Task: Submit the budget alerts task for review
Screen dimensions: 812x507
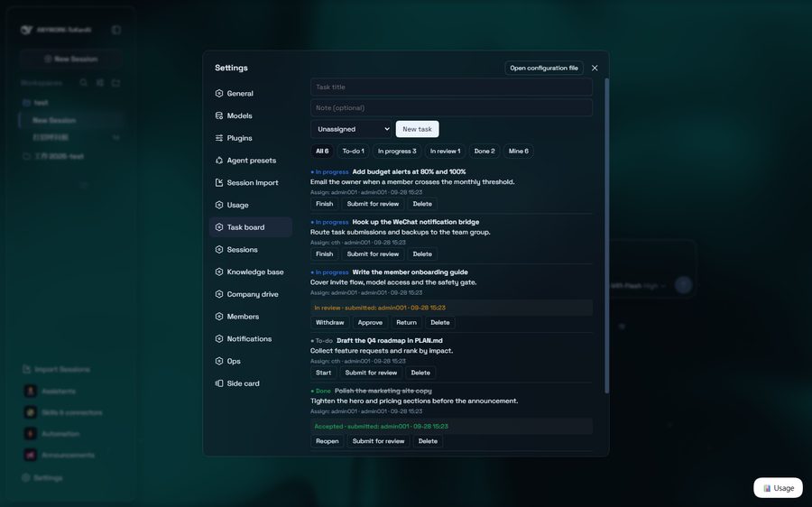Action: [x=373, y=204]
